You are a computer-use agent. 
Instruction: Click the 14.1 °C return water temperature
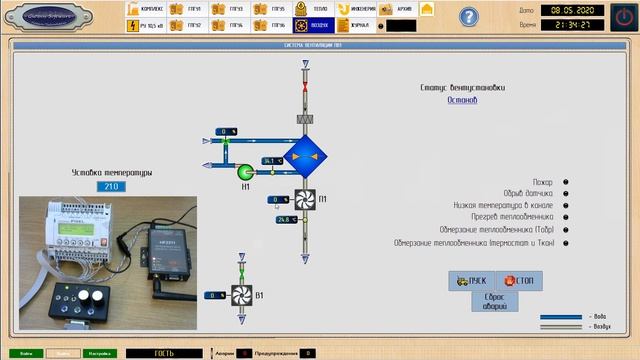(272, 161)
